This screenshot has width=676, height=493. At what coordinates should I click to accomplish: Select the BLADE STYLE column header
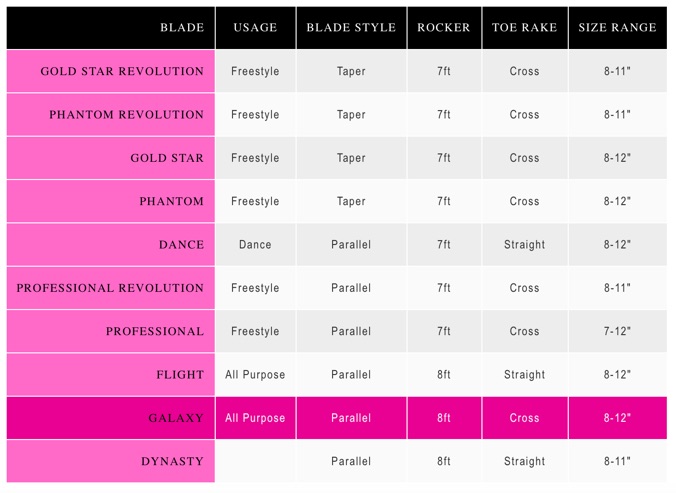coord(351,28)
